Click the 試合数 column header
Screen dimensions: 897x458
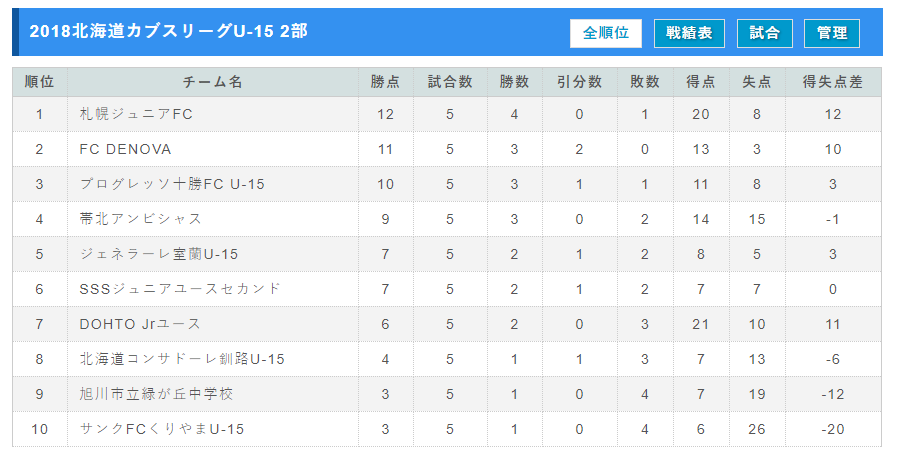pyautogui.click(x=450, y=82)
